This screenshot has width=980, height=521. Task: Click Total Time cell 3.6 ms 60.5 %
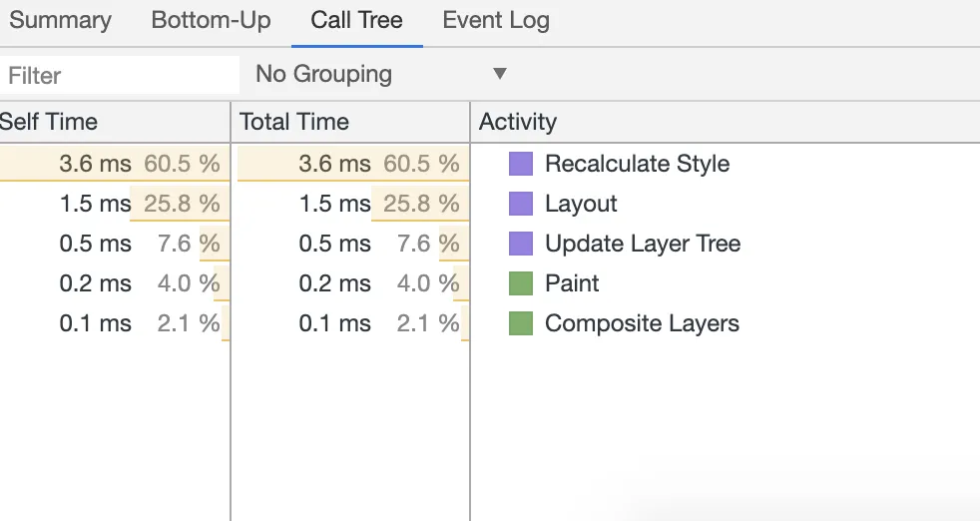coord(350,164)
